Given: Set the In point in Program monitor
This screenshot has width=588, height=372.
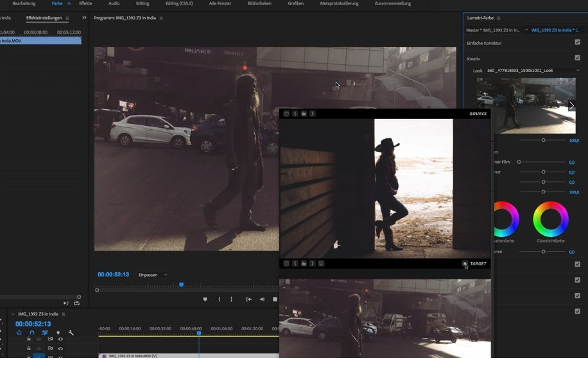Looking at the screenshot, I should click(x=219, y=299).
